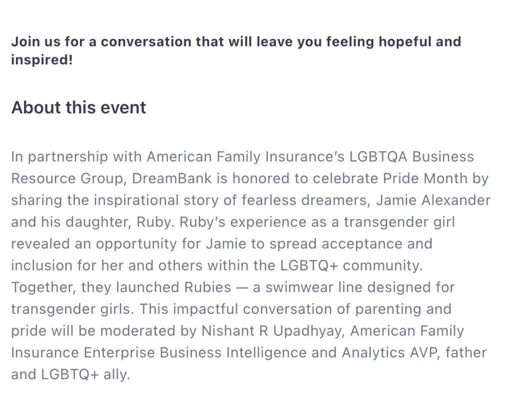Click the word "ally." ending the paragraph
This screenshot has width=511, height=420.
click(x=117, y=375)
